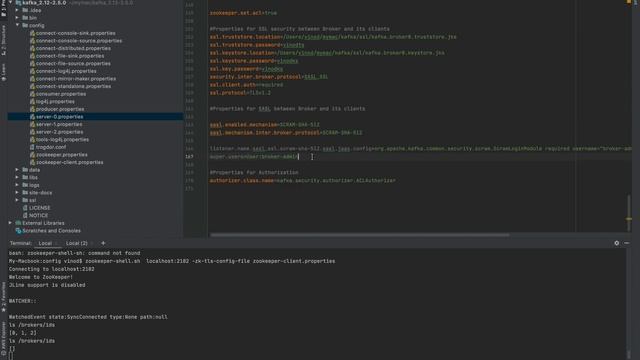Screen dimensions: 640x360
Task: Click the trogdor.conf file icon
Action: (x=32, y=147)
